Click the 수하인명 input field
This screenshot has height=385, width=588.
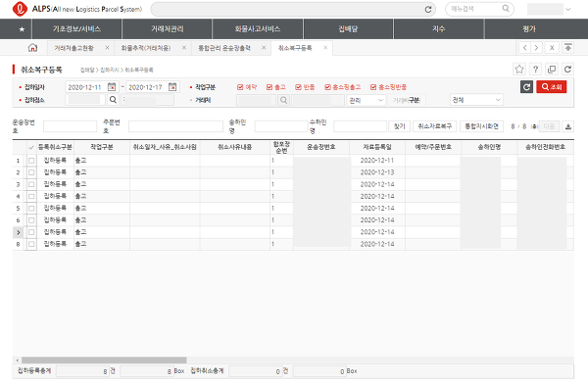(360, 126)
